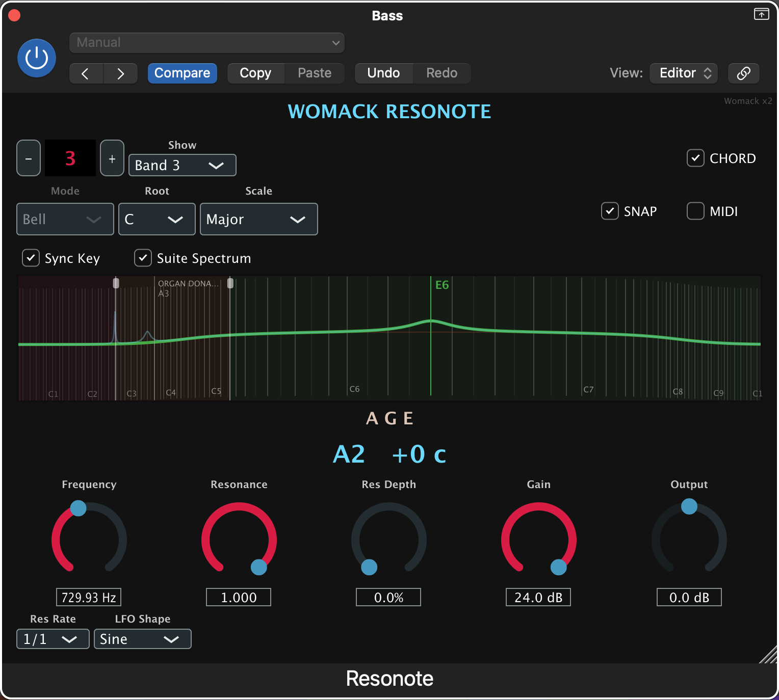Image resolution: width=779 pixels, height=700 pixels.
Task: Open the Manual preset dropdown
Action: point(207,43)
